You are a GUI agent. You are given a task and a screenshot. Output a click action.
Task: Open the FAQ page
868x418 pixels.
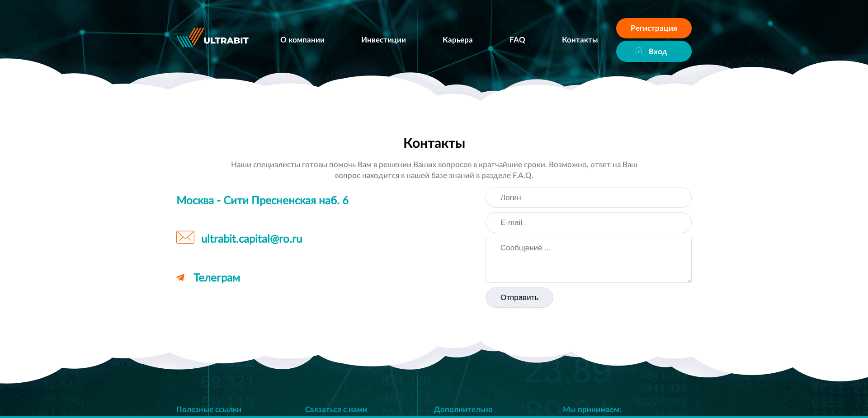tap(517, 40)
